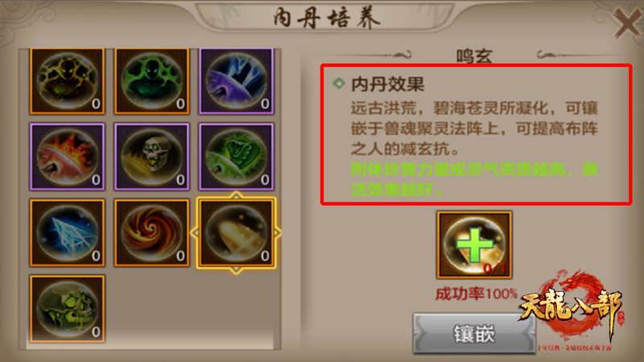644x362 pixels.
Task: Select the blue ice crystal inner pill
Action: coord(68,233)
